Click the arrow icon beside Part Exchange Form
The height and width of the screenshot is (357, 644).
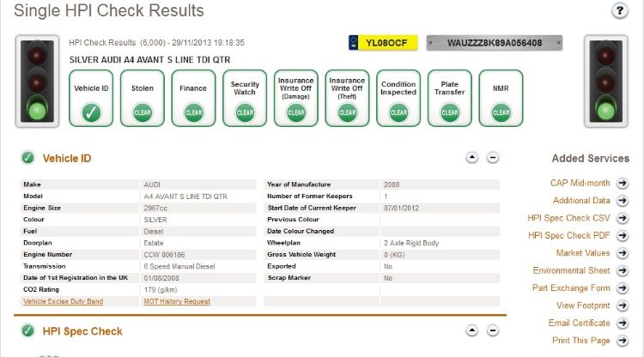tap(623, 288)
